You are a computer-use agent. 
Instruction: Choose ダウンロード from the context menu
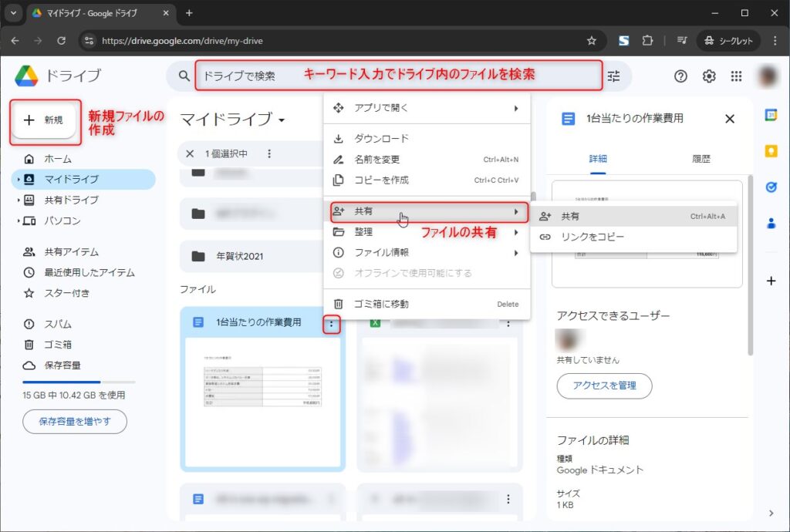(381, 139)
